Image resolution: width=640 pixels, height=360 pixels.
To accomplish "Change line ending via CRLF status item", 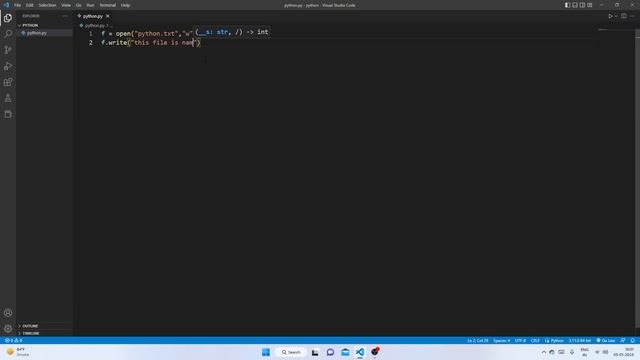I will pos(535,340).
